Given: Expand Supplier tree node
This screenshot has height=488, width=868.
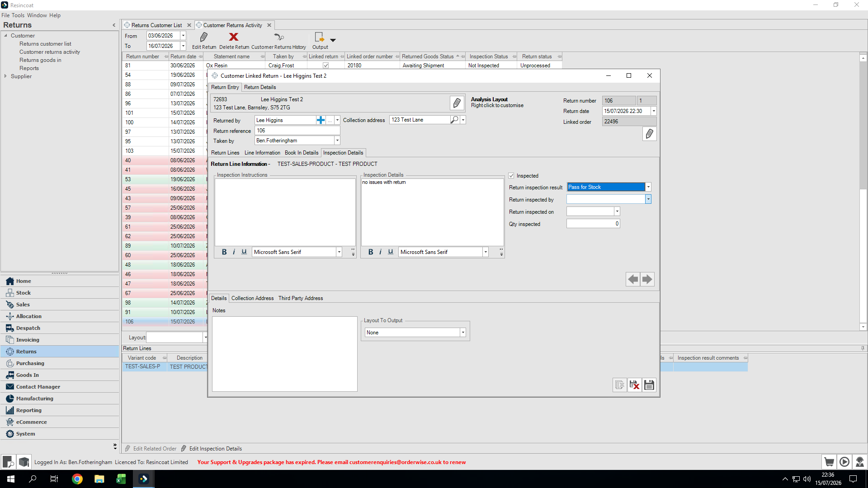Looking at the screenshot, I should 5,76.
